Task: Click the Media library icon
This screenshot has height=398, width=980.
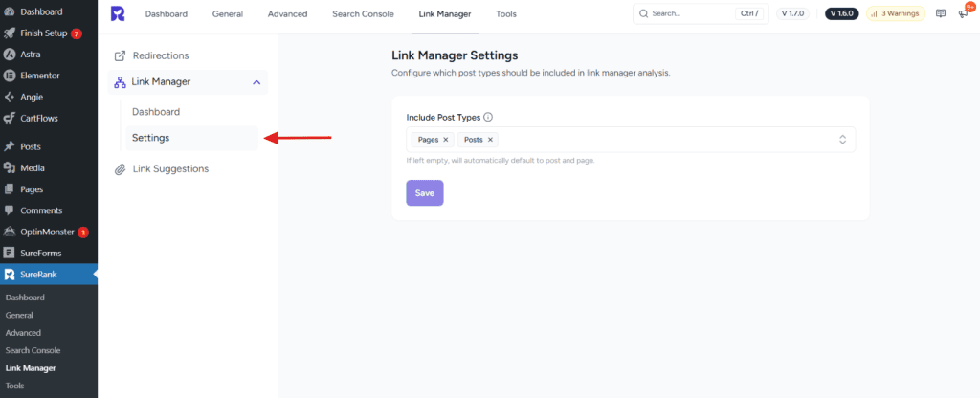Action: point(9,168)
